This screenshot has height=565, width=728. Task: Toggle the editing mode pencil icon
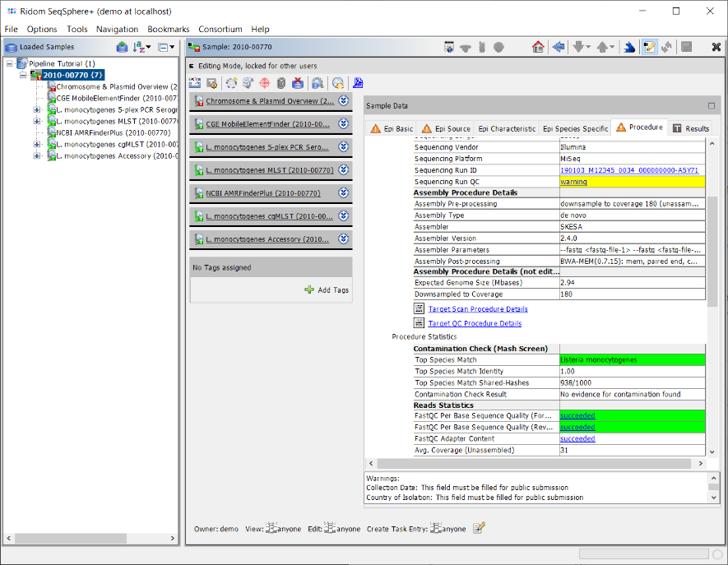648,47
